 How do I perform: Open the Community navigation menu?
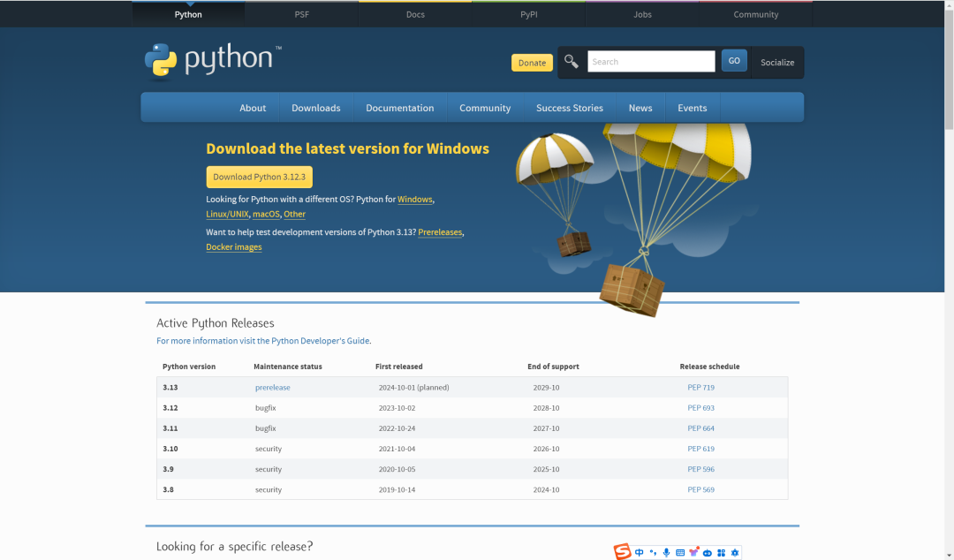pyautogui.click(x=485, y=108)
